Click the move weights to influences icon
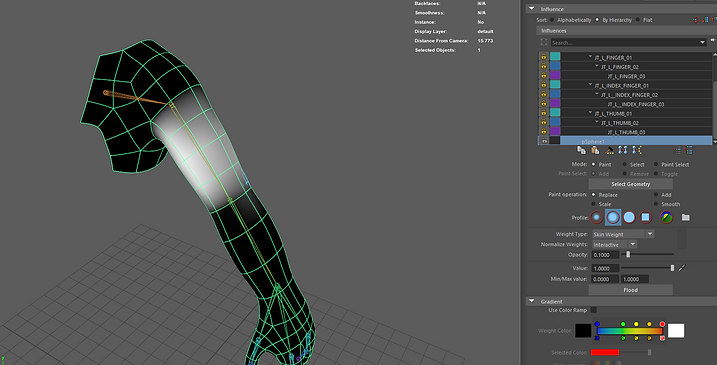Viewport: 717px width, 365px height. coord(623,150)
